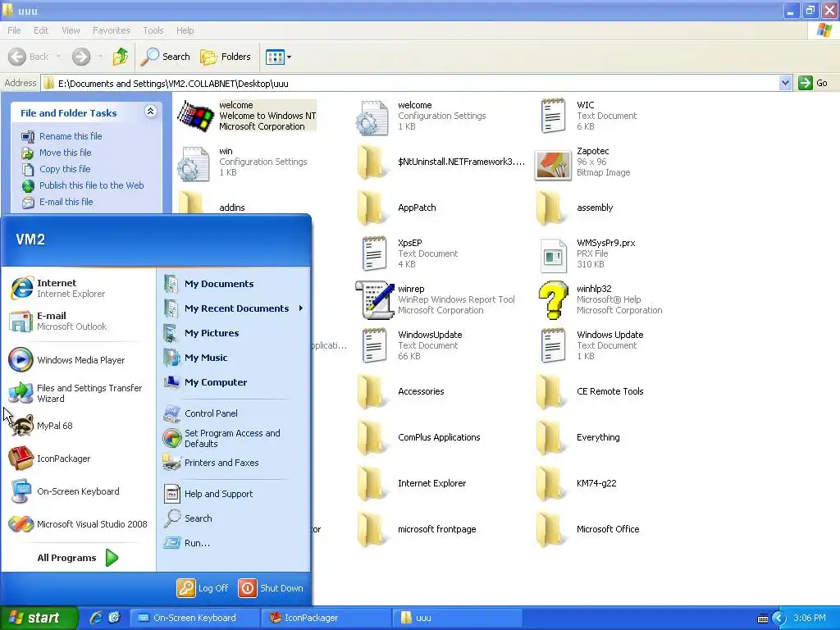Click E-mail this file link
The image size is (840, 630).
[66, 202]
